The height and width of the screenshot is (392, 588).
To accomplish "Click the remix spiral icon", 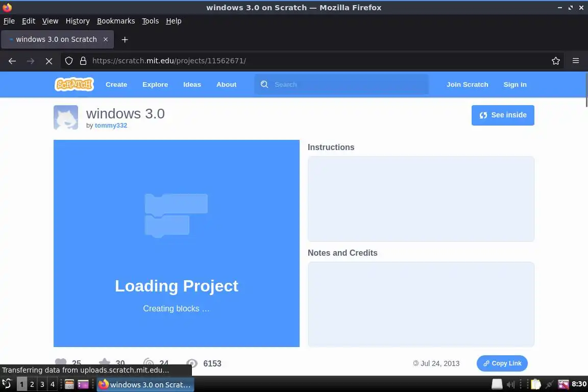I will 149,363.
